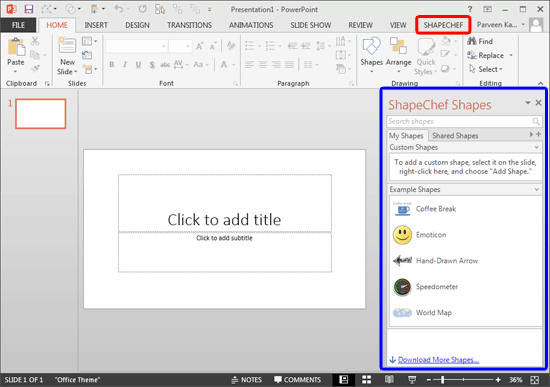Switch to the SHAPECHEF tab

443,25
